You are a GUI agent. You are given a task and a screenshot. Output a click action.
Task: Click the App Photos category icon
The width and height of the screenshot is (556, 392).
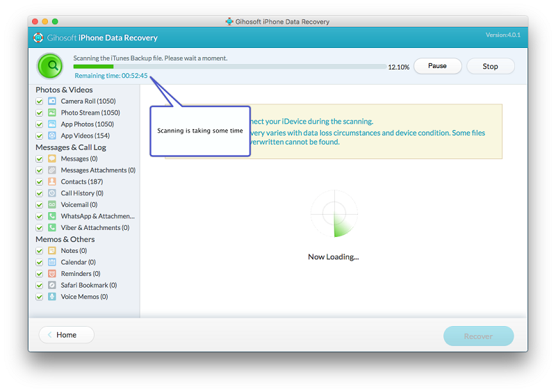tap(52, 124)
